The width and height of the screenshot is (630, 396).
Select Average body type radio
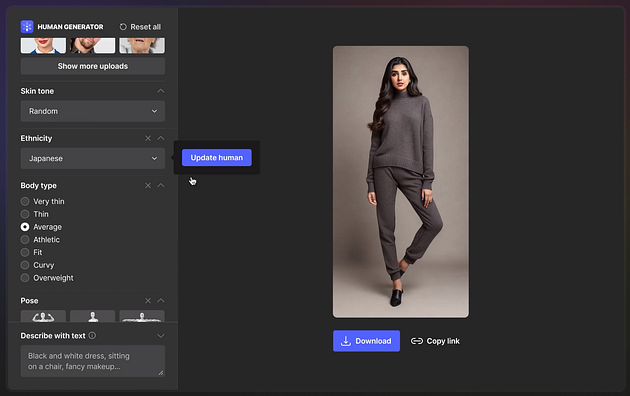click(x=25, y=227)
